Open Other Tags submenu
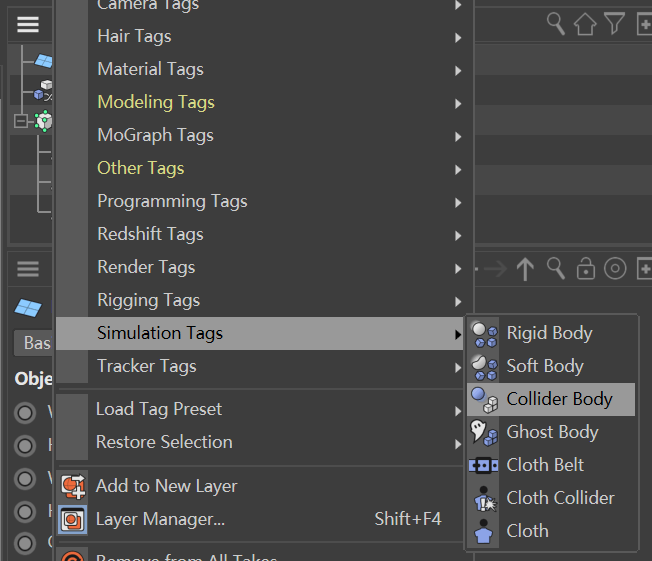Image resolution: width=652 pixels, height=561 pixels. point(259,168)
